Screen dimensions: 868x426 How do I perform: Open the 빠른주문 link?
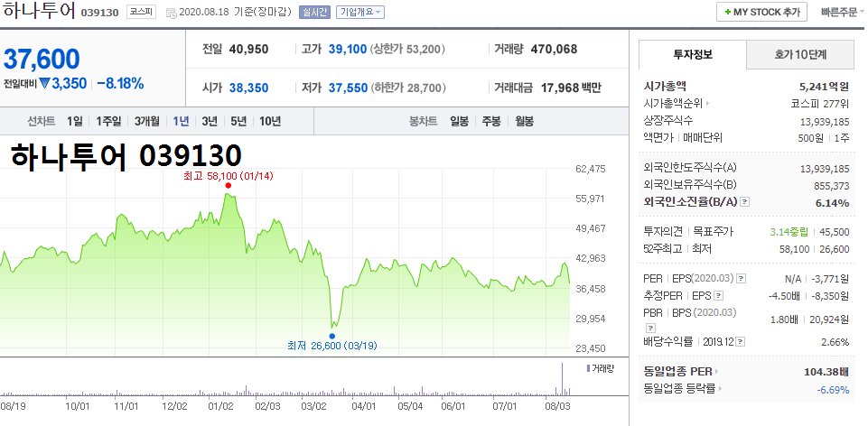click(840, 12)
